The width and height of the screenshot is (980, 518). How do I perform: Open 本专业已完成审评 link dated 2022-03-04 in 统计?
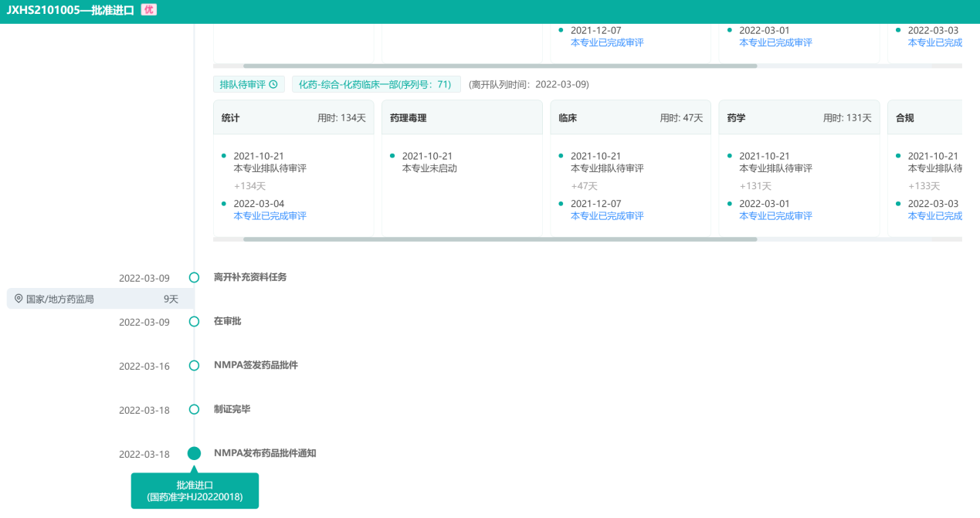270,216
